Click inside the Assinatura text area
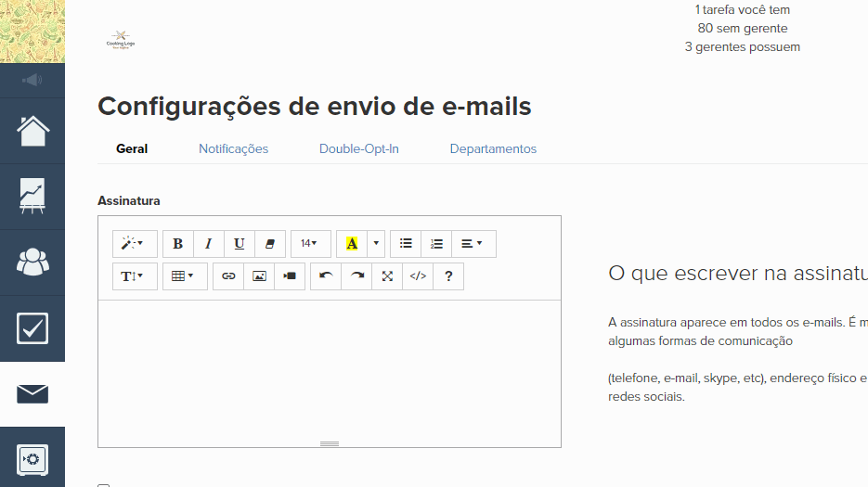 click(x=329, y=371)
